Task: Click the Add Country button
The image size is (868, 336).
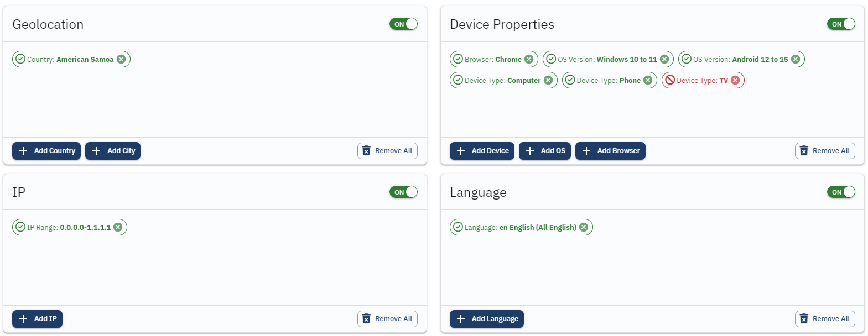Action: point(46,151)
